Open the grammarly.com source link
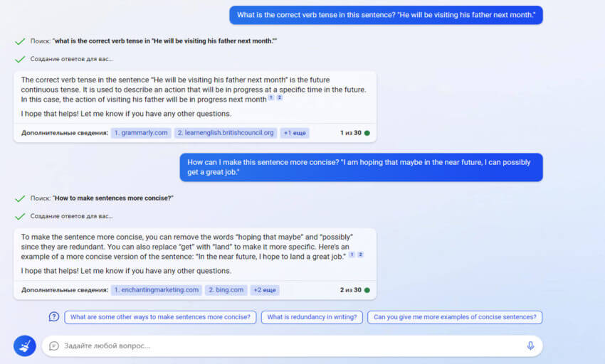 point(141,133)
